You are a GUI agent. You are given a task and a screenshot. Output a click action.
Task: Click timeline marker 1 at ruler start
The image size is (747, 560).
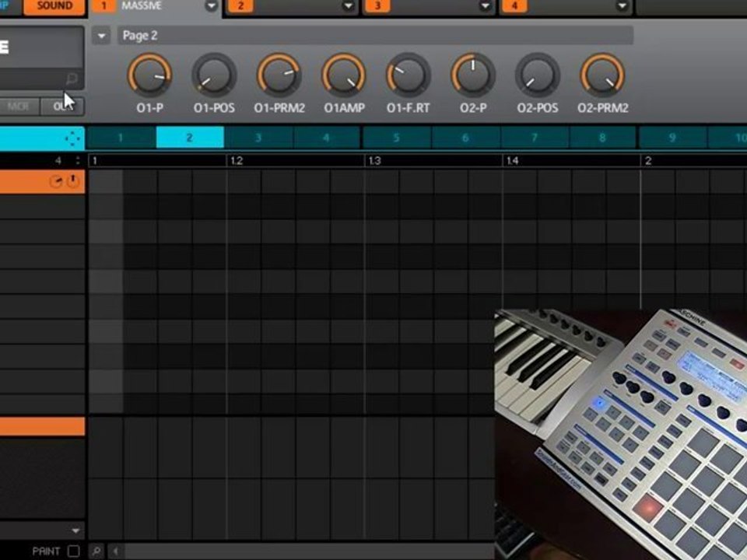click(95, 161)
